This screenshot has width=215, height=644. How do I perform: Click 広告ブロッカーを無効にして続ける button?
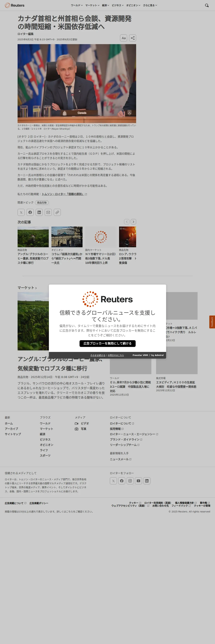point(108,344)
